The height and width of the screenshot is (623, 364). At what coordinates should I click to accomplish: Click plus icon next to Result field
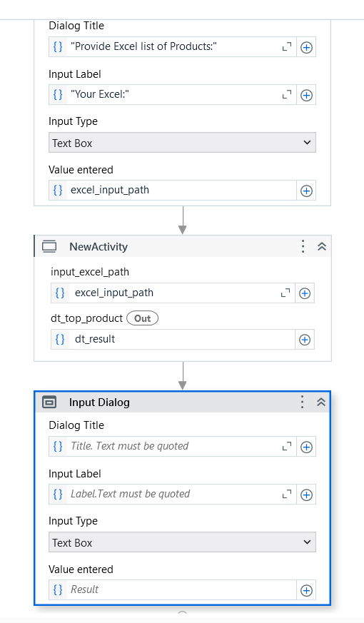click(306, 590)
